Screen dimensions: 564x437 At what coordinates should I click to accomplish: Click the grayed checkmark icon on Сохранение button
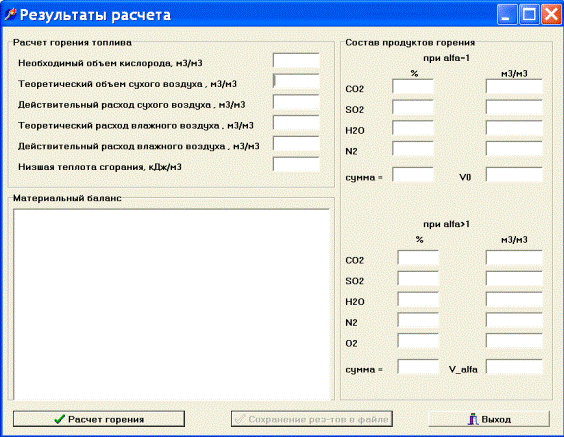[240, 419]
